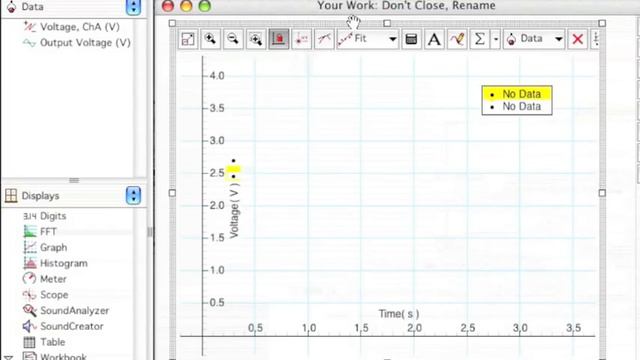Toggle the red highlighted graph toolbar button
The image size is (640, 360).
point(279,39)
